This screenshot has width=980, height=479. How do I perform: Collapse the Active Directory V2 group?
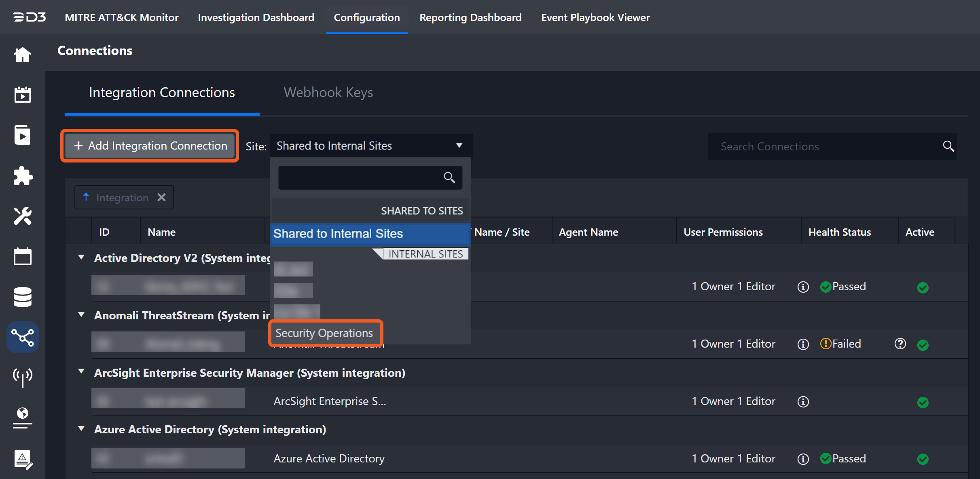click(x=81, y=257)
